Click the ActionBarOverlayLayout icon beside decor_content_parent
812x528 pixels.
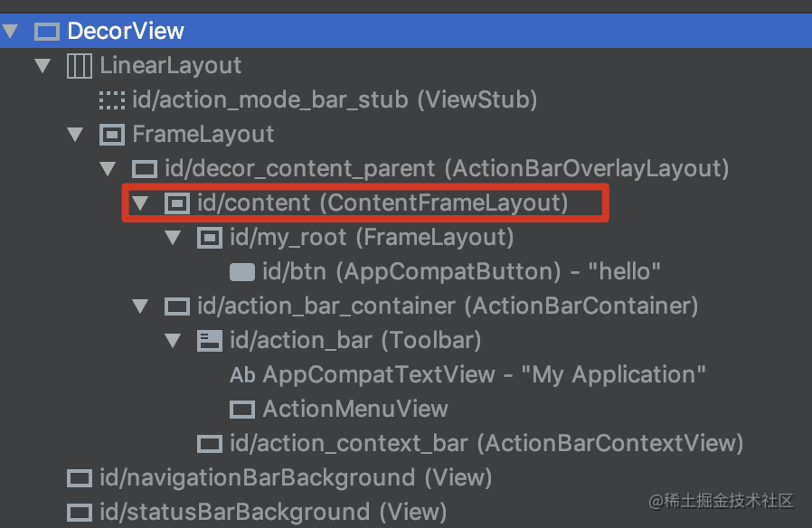click(143, 168)
